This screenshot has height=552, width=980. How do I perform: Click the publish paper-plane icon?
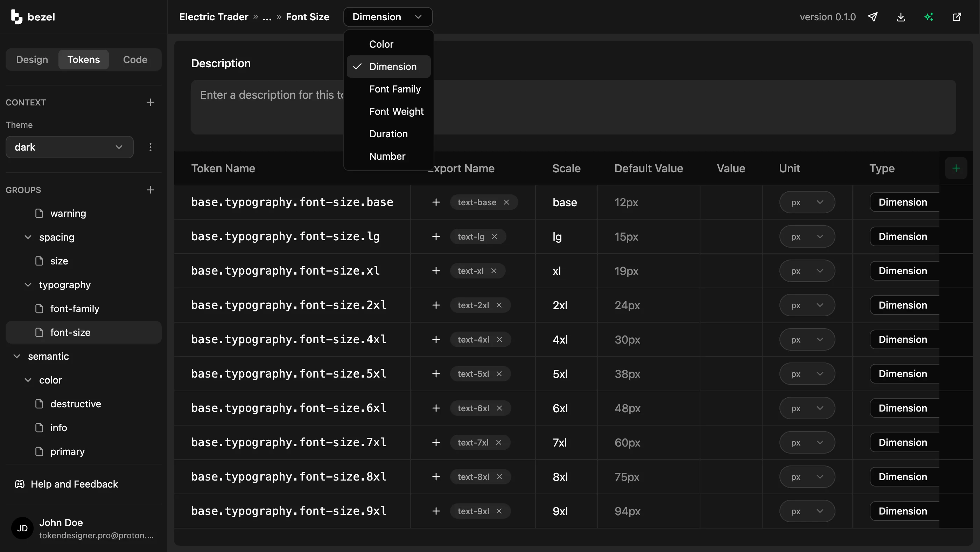(873, 17)
